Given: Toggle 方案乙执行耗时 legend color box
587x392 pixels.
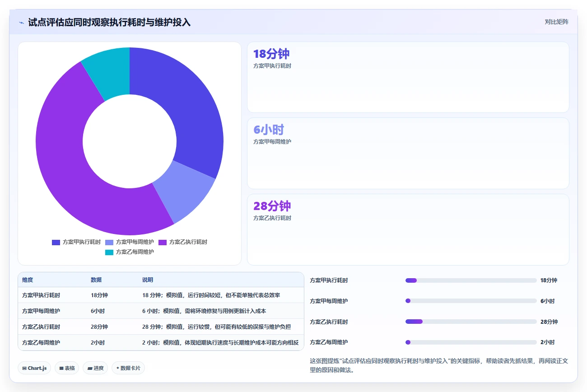Looking at the screenshot, I should pos(163,242).
